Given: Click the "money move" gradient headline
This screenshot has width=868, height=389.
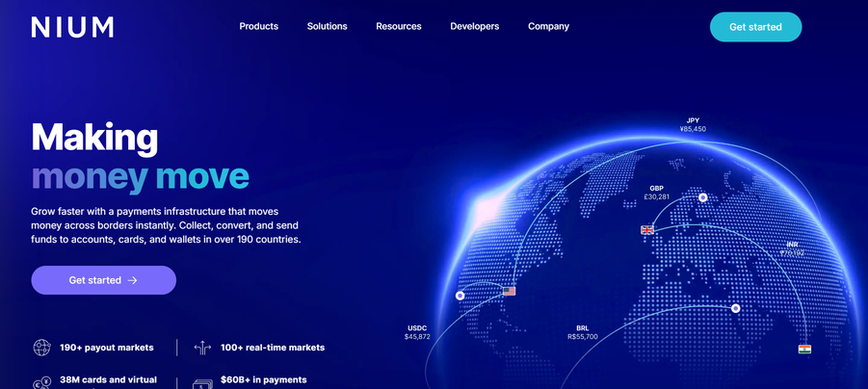Looking at the screenshot, I should click(x=140, y=176).
